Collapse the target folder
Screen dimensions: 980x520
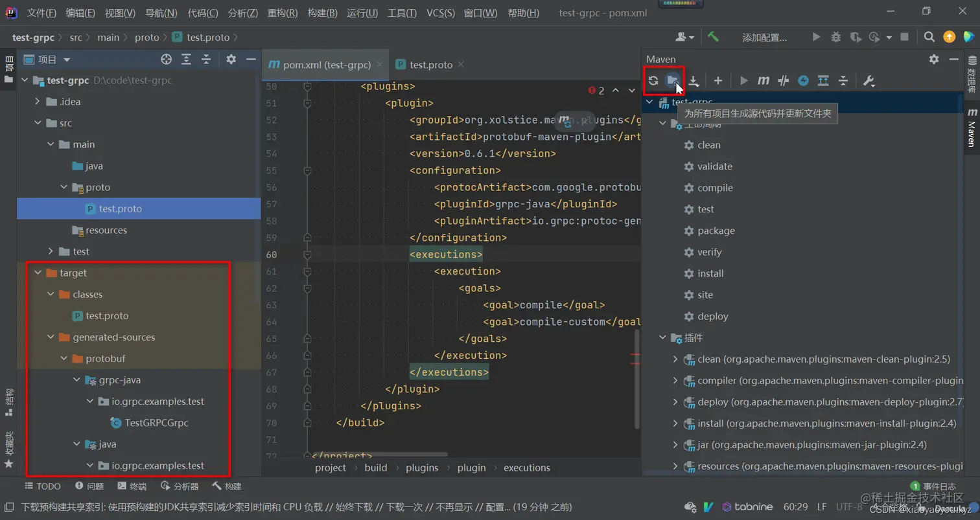click(x=38, y=273)
